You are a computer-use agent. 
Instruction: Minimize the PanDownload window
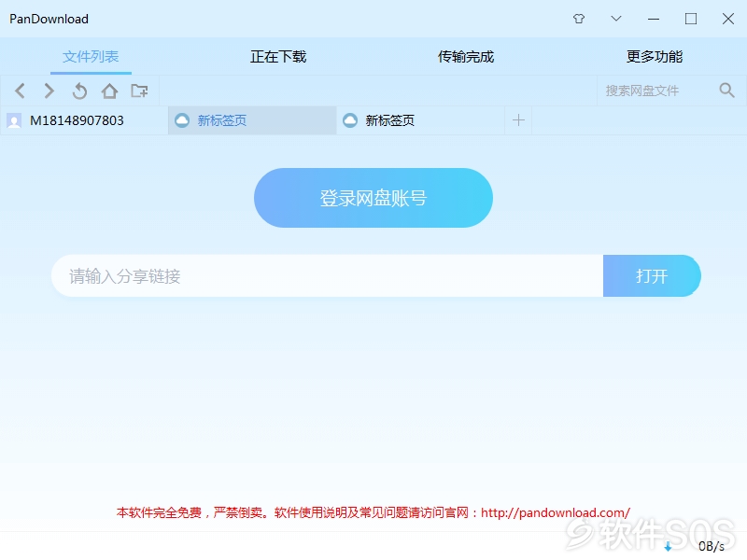tap(654, 19)
